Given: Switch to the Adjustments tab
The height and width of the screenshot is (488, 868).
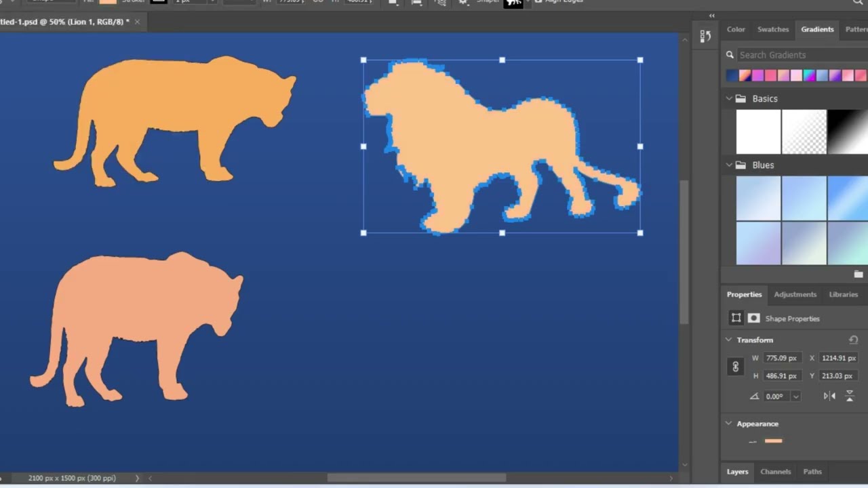Looking at the screenshot, I should click(795, 294).
